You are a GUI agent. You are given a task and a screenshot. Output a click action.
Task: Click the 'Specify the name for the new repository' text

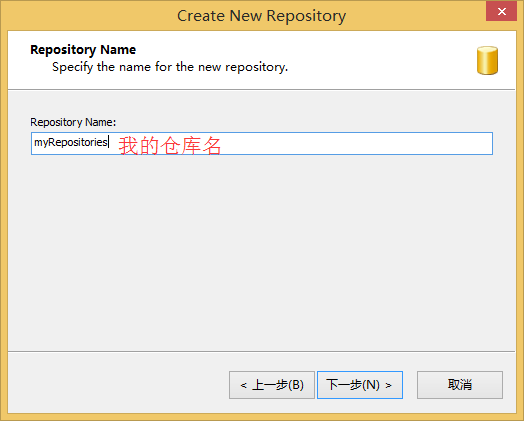[x=170, y=67]
